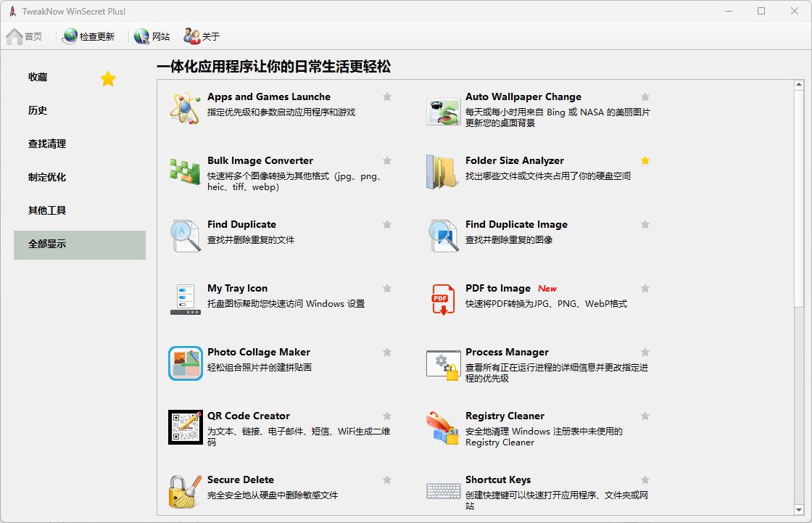Screen dimensions: 812x523
Task: Open the Shortcut Keys keyboard icon
Action: click(x=443, y=490)
